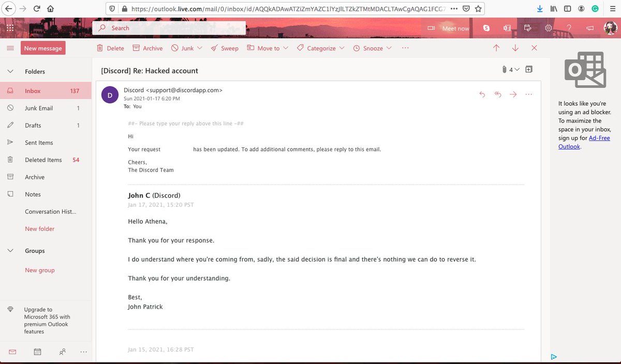This screenshot has width=621, height=364.
Task: Go to next message with down arrow
Action: click(515, 48)
